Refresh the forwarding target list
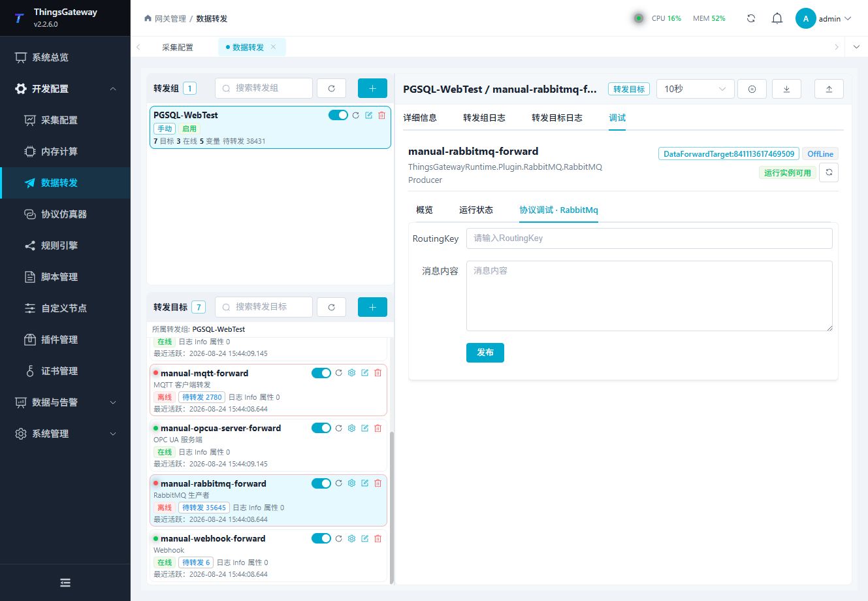 pos(332,307)
